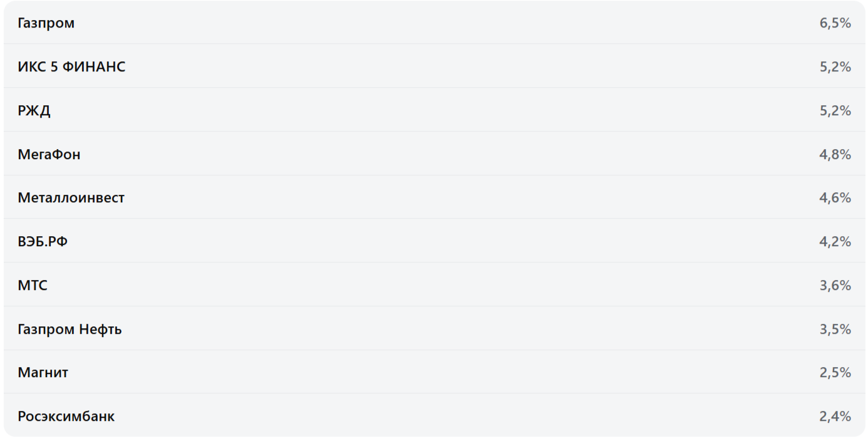
Task: Select the Росэксимбанк row label
Action: (x=66, y=417)
